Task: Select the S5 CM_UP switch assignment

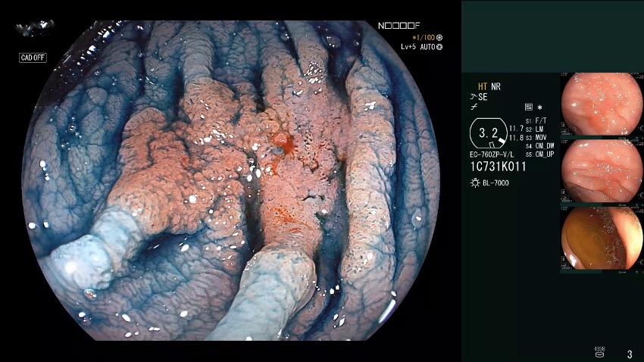Action: click(539, 154)
